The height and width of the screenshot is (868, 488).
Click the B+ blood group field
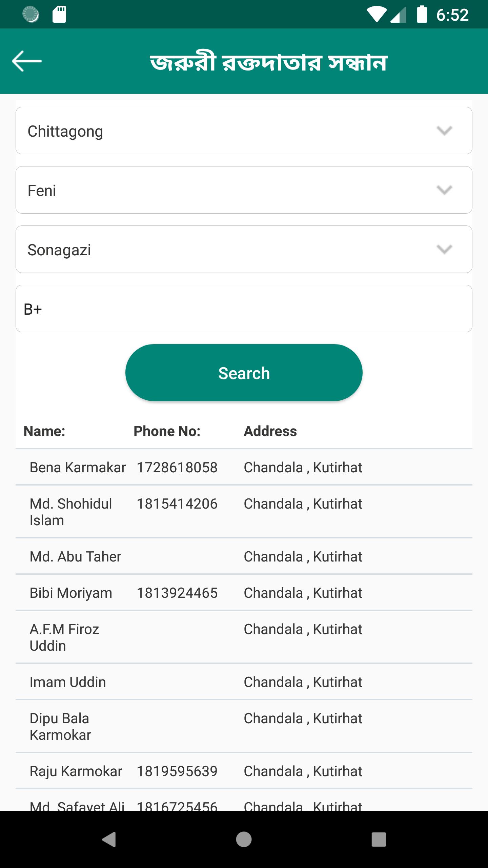[244, 309]
